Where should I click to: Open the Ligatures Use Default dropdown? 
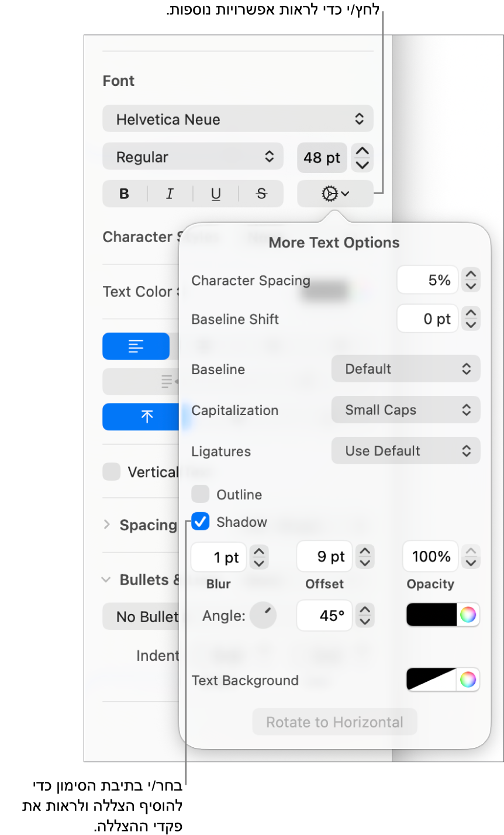(406, 451)
